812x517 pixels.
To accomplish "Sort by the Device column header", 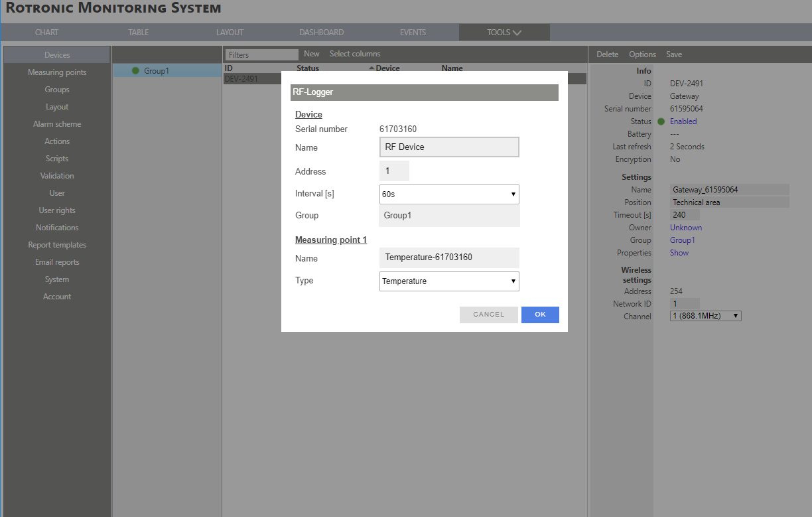I will (387, 68).
